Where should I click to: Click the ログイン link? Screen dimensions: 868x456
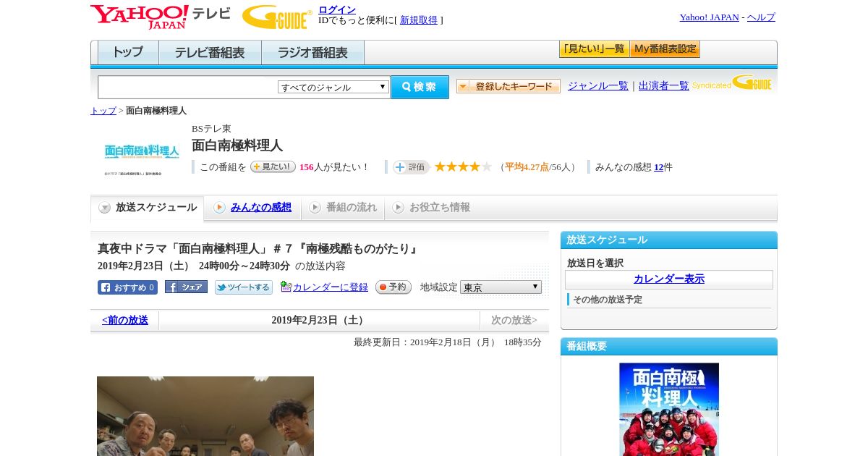(337, 9)
